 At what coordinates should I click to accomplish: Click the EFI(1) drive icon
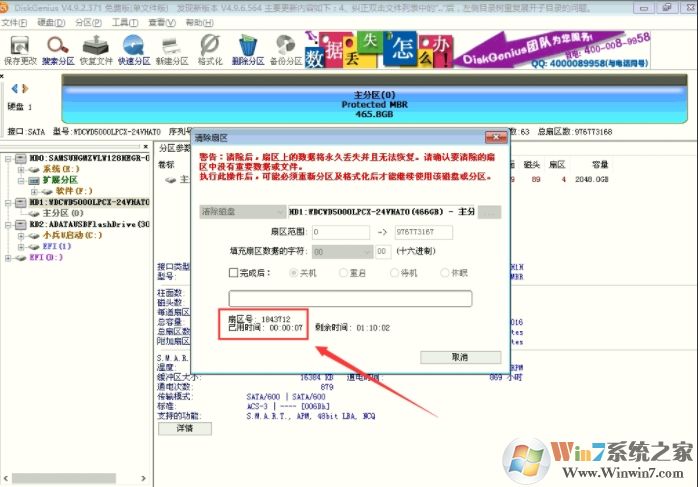click(34, 247)
